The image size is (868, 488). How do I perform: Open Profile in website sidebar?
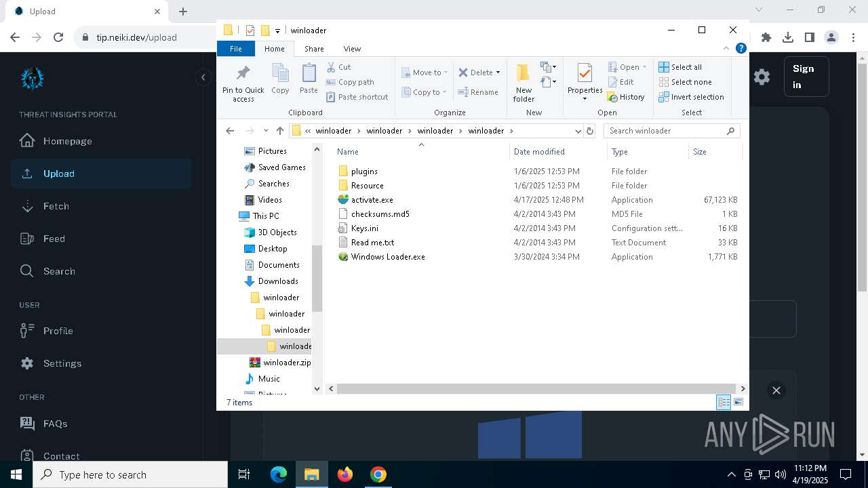102,331
